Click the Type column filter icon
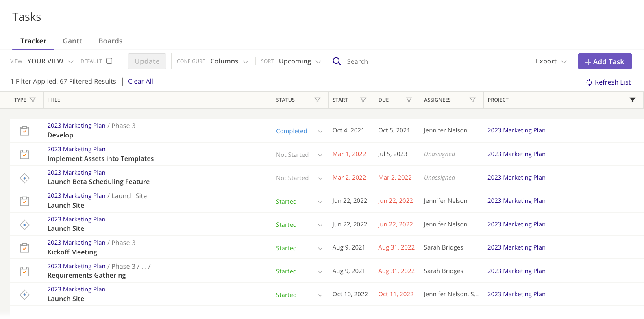 click(33, 100)
